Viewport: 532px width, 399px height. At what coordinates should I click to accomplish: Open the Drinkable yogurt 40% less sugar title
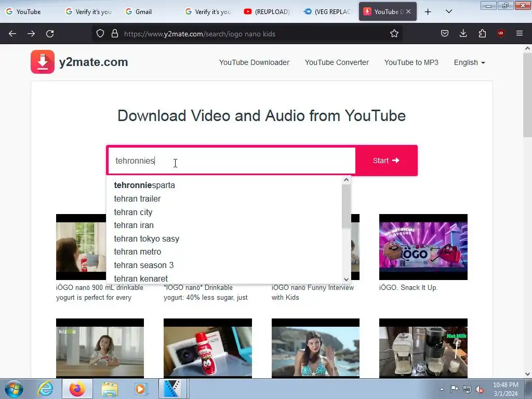pyautogui.click(x=206, y=292)
